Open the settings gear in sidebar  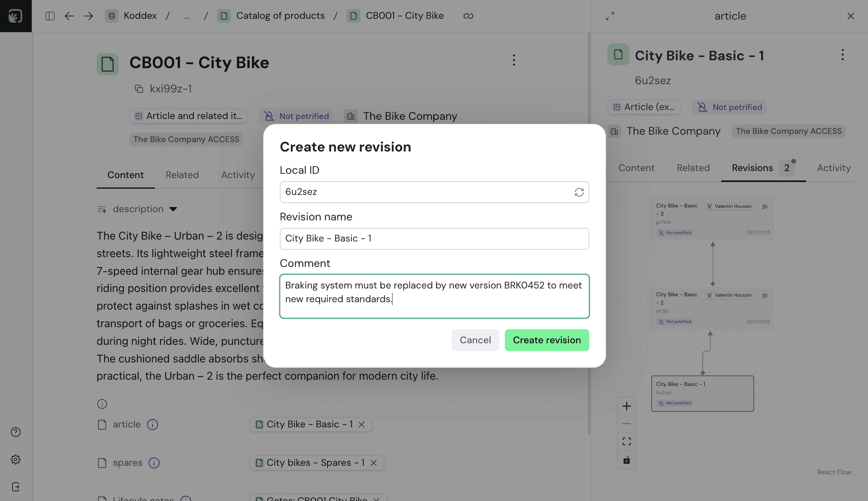pyautogui.click(x=16, y=460)
